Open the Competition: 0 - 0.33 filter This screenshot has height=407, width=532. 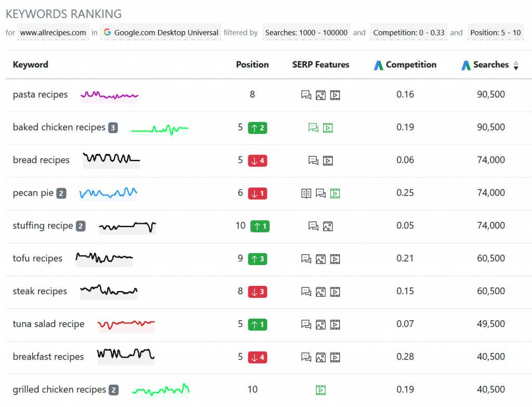[x=409, y=33]
